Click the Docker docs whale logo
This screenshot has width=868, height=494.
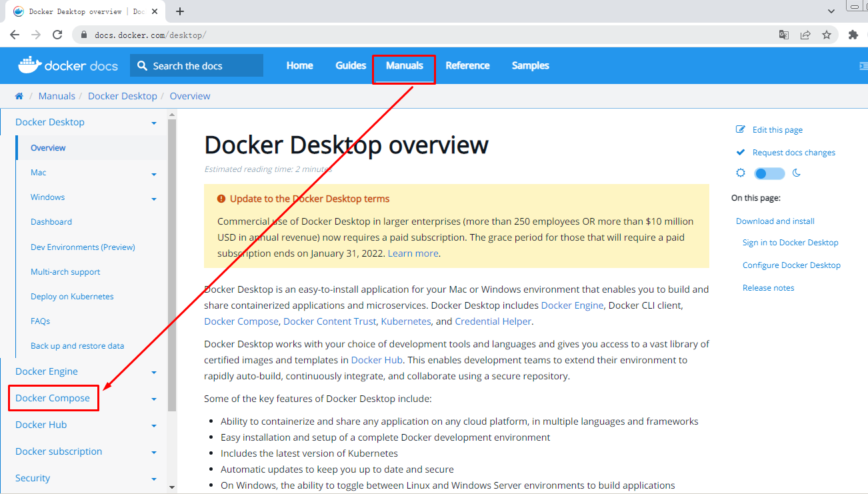30,65
